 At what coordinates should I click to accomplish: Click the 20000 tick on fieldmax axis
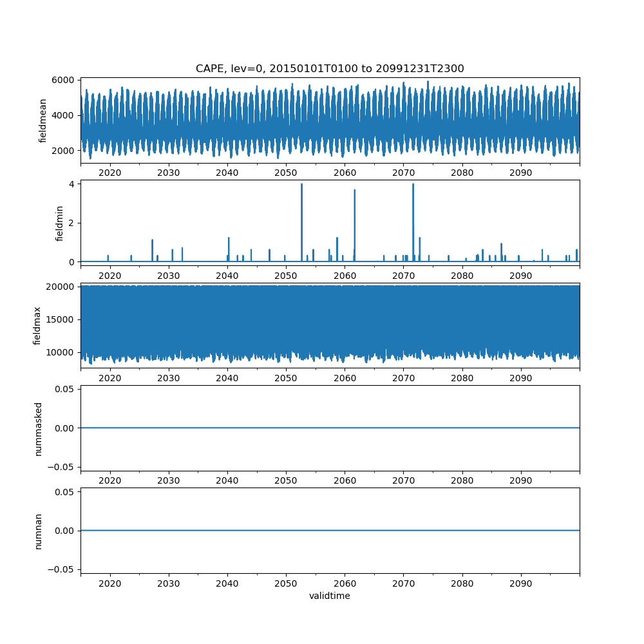tap(61, 287)
